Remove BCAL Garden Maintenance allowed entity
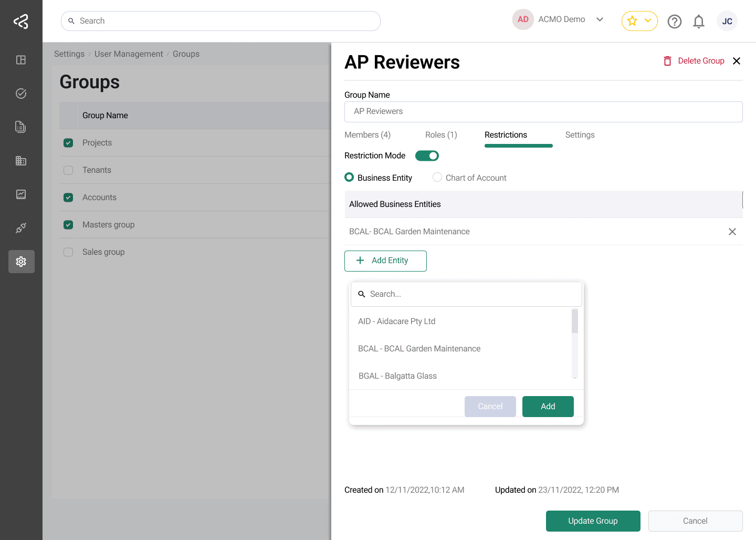This screenshot has width=756, height=540. [732, 232]
